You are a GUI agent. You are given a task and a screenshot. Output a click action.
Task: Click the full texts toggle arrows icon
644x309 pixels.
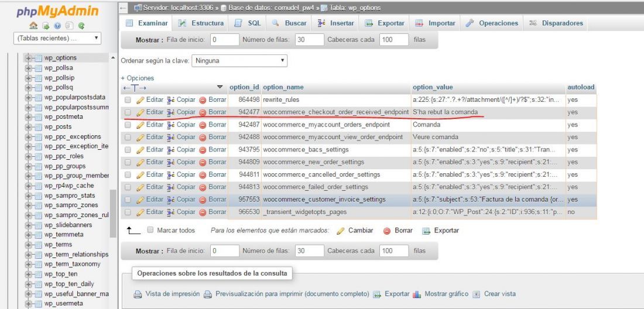point(135,87)
